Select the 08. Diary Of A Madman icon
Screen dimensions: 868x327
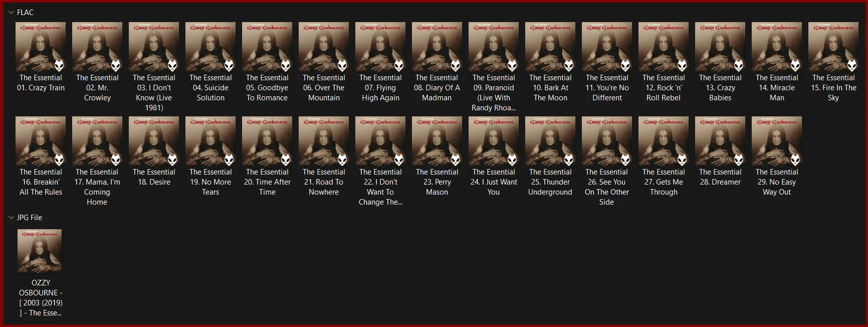pyautogui.click(x=437, y=47)
